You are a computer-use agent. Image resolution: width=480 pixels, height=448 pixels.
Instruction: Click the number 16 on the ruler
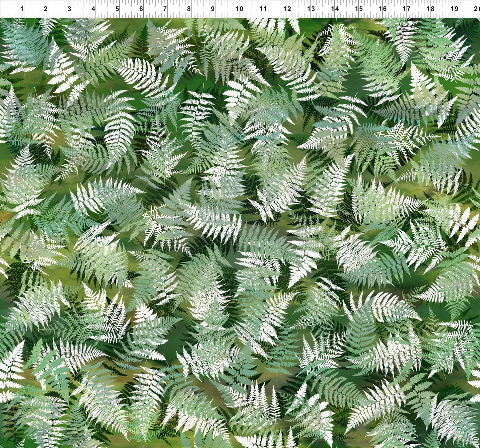(383, 9)
